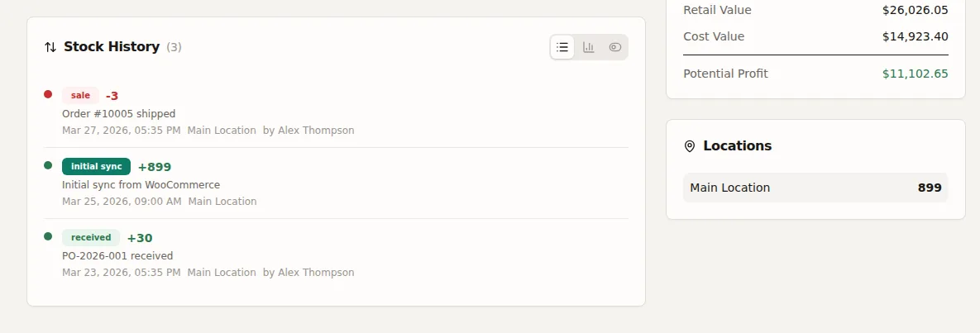This screenshot has width=980, height=333.
Task: Click the Stock History heading
Action: click(x=112, y=47)
